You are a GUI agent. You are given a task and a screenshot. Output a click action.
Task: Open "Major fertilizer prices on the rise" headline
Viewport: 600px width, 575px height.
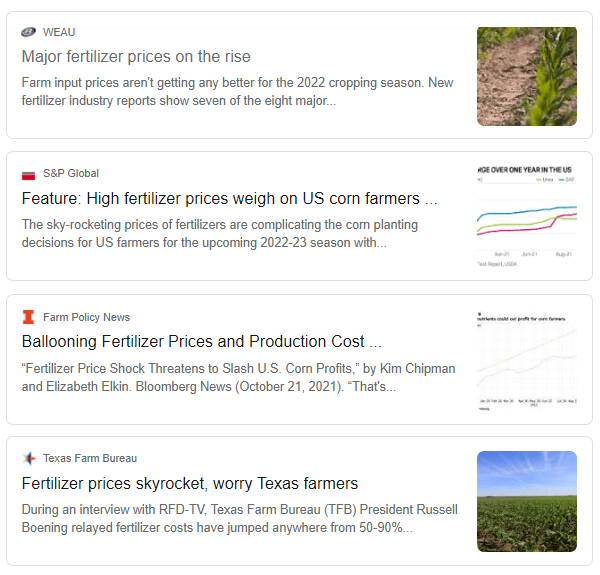pyautogui.click(x=136, y=57)
